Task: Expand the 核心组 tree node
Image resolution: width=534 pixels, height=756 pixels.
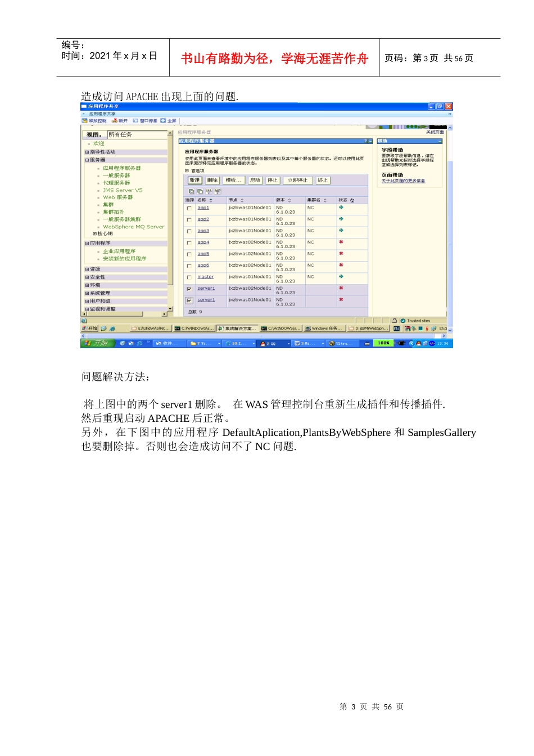Action: click(94, 233)
